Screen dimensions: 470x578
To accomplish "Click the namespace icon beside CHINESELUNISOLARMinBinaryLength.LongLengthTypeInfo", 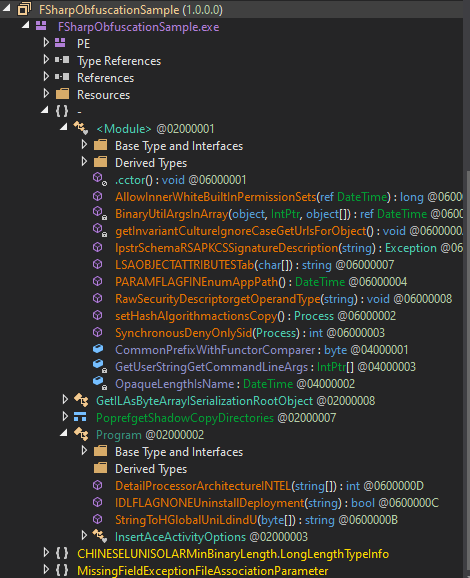I will pyautogui.click(x=62, y=553).
